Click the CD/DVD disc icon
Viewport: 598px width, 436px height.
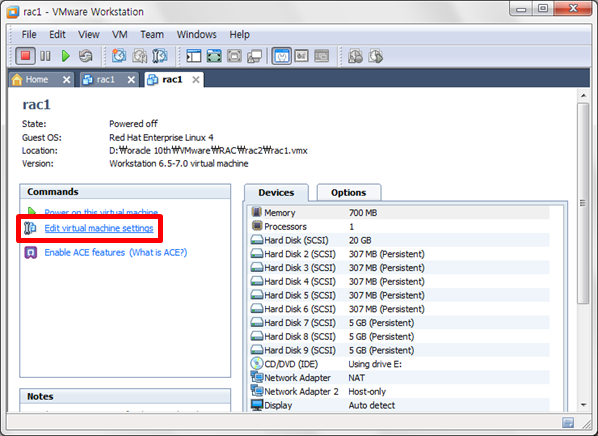257,363
